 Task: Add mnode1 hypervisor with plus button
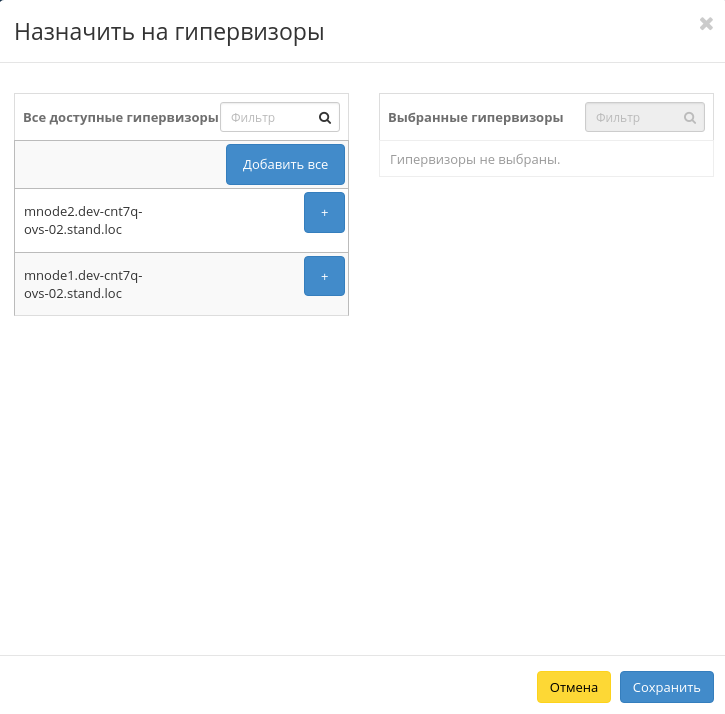(324, 276)
